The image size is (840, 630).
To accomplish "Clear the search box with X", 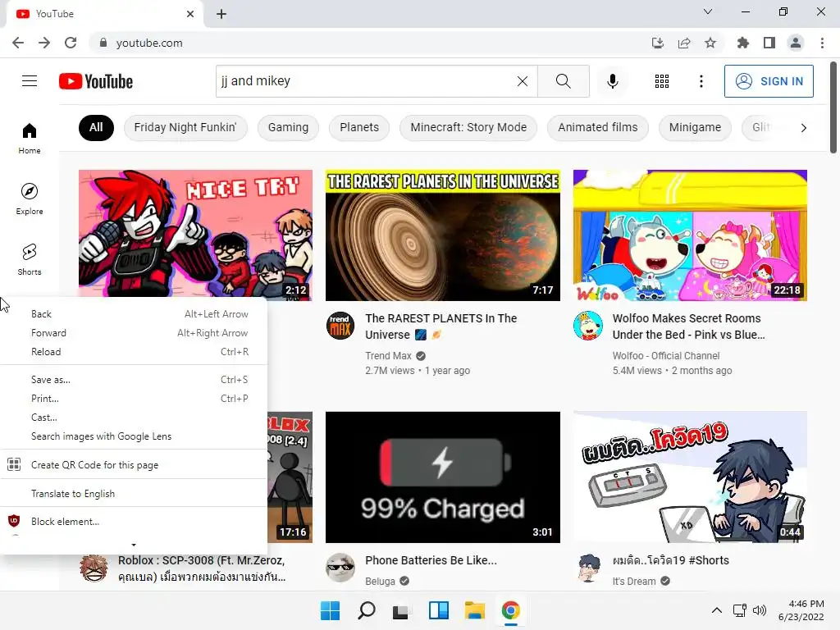I will click(x=523, y=81).
